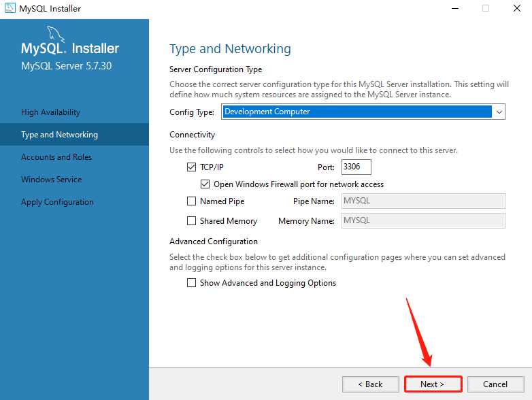This screenshot has width=532, height=400.
Task: Click the 'Memory Name:' label
Action: coord(306,221)
